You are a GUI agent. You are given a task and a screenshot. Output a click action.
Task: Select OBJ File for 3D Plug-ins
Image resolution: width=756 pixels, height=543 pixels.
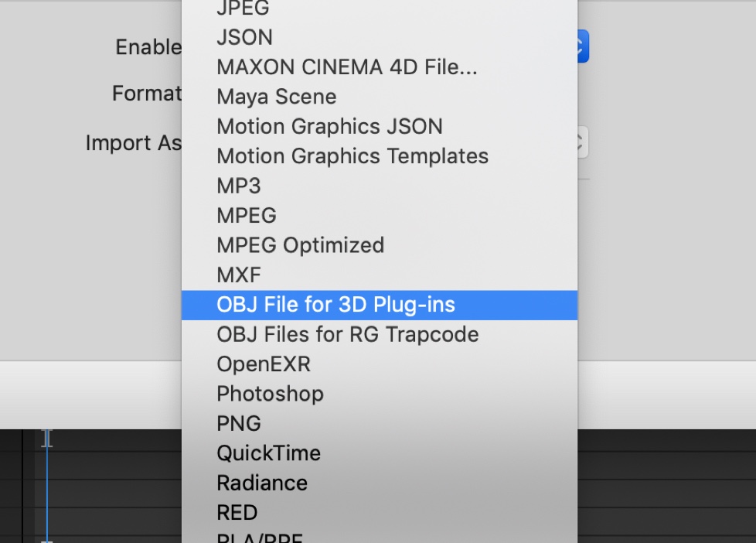click(x=380, y=305)
